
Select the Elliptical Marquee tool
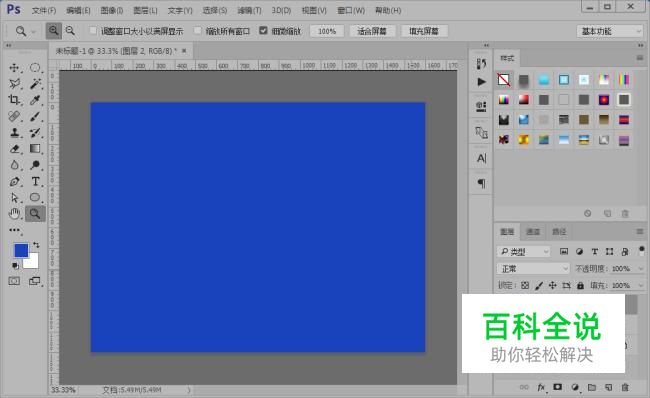[35, 68]
